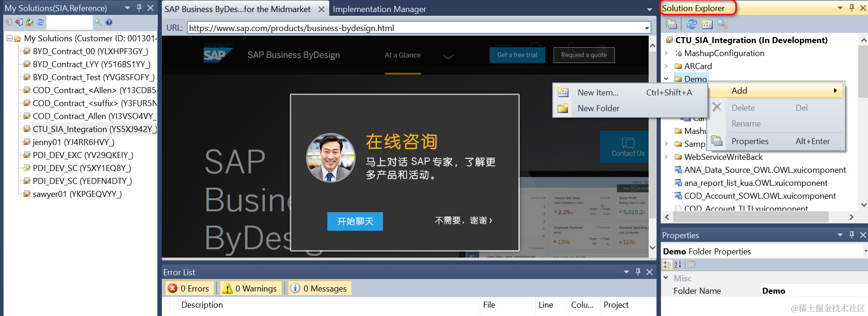Click the search magnifier in Solution Explorer toolbar
Image resolution: width=868 pixels, height=316 pixels.
722,24
